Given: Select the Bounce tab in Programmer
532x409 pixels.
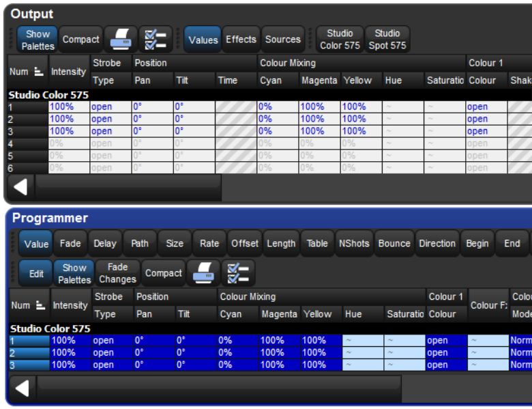Looking at the screenshot, I should tap(394, 244).
